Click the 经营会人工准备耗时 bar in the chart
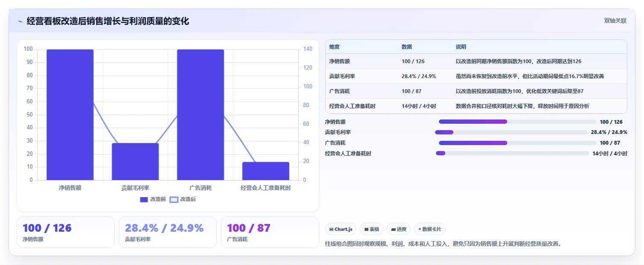The height and width of the screenshot is (265, 644). point(265,171)
